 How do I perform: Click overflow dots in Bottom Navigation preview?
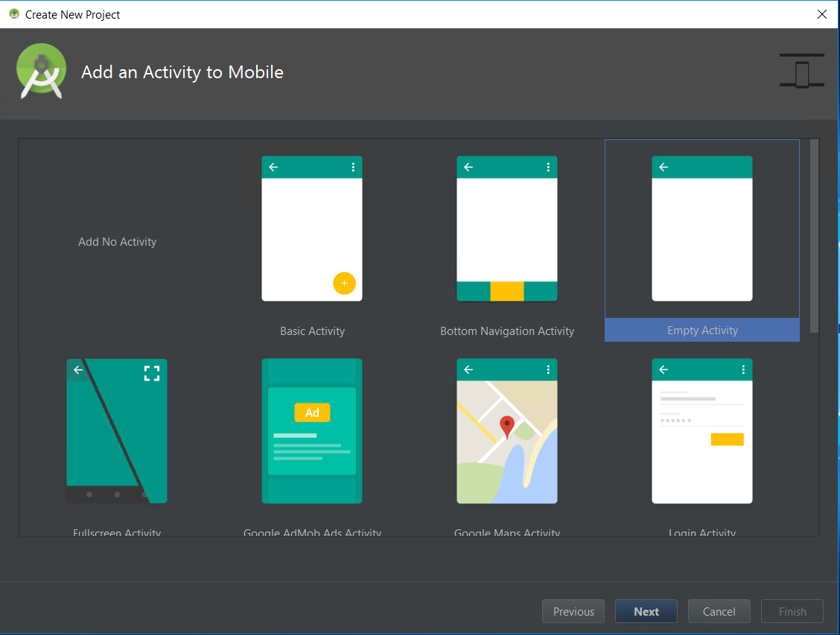548,167
